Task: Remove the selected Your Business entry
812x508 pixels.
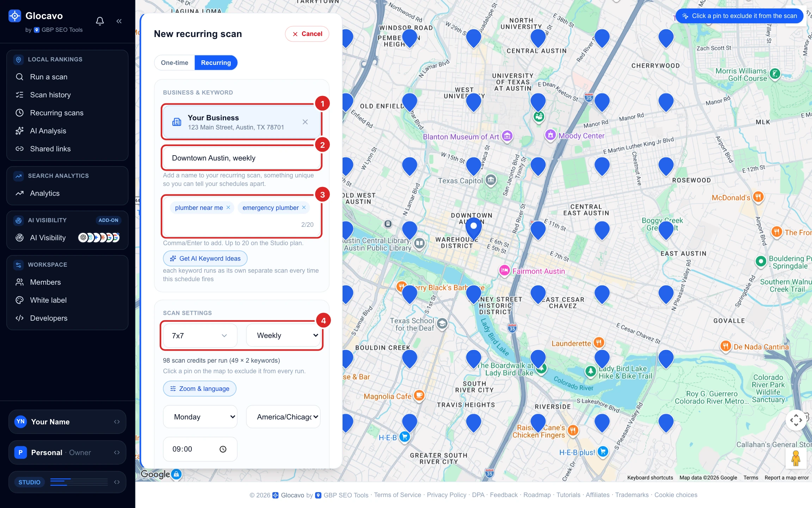Action: point(305,122)
